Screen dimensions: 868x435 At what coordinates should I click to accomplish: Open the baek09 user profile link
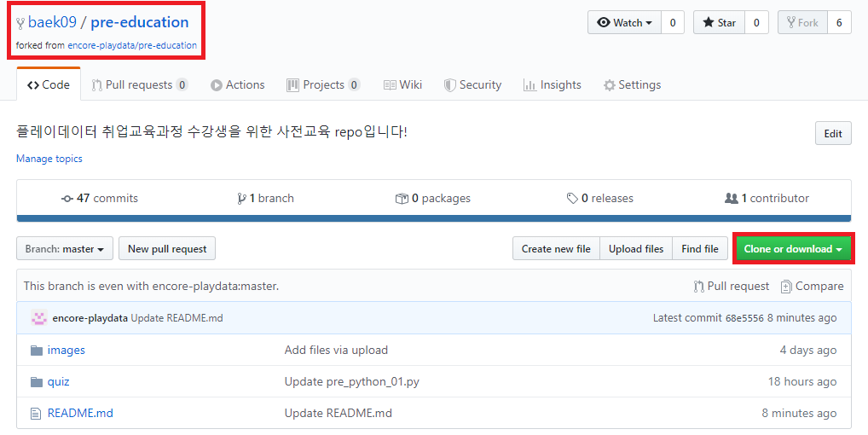coord(52,22)
